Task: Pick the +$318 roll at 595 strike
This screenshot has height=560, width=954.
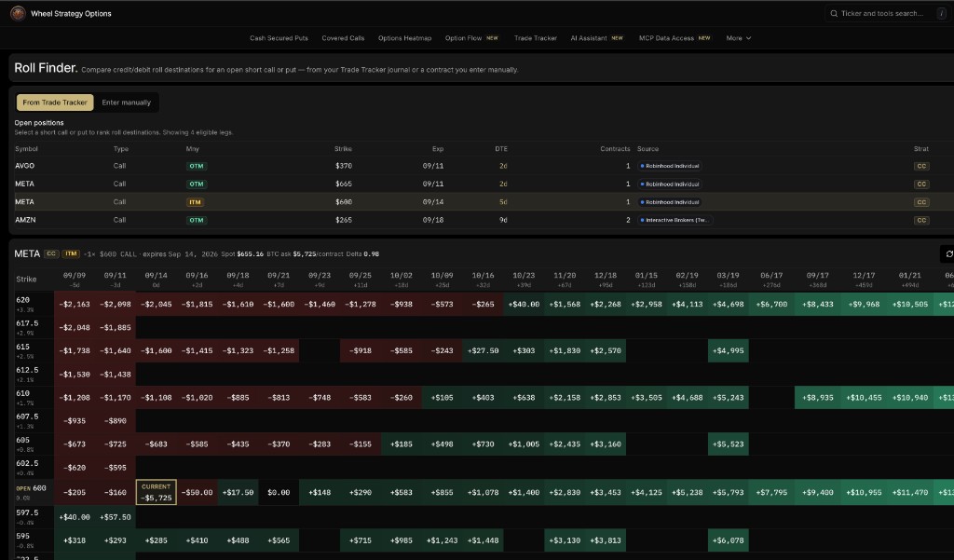Action: 75,540
